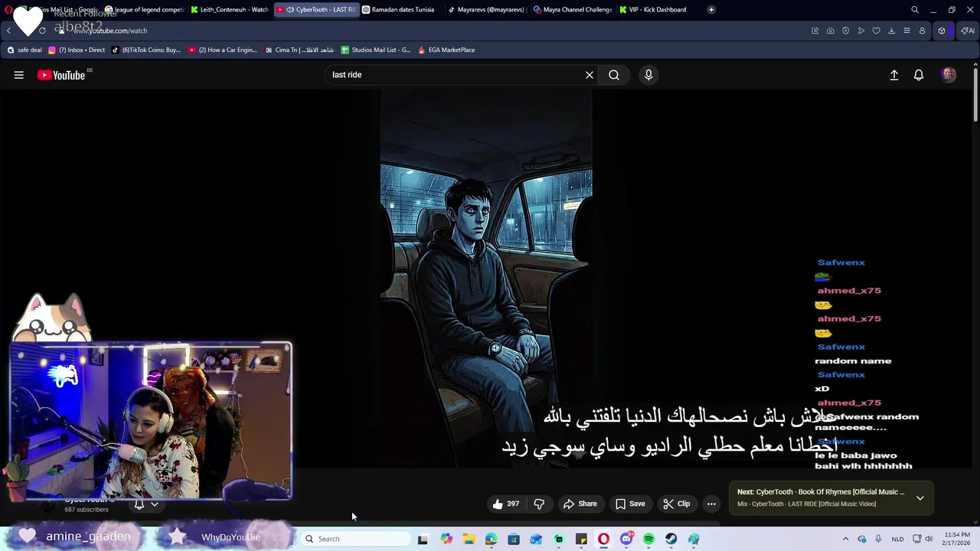This screenshot has width=980, height=551.
Task: Open a new browser tab with plus
Action: pyautogui.click(x=711, y=9)
